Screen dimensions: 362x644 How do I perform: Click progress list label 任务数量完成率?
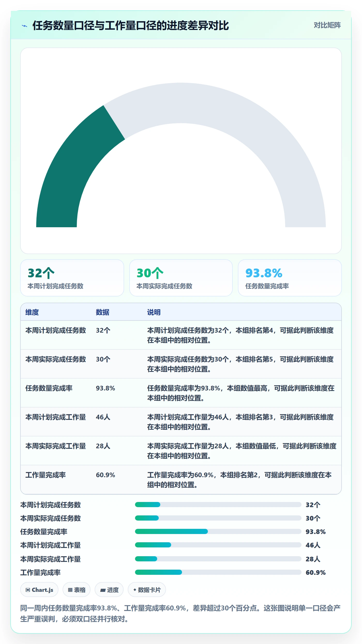[x=44, y=532]
